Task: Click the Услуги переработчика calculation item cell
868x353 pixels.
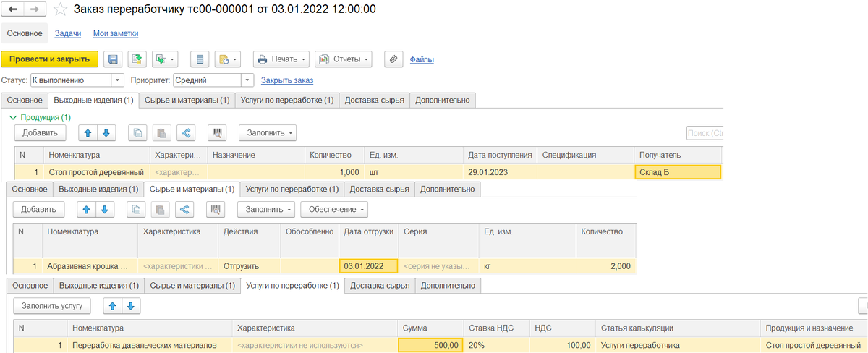Action: click(678, 346)
